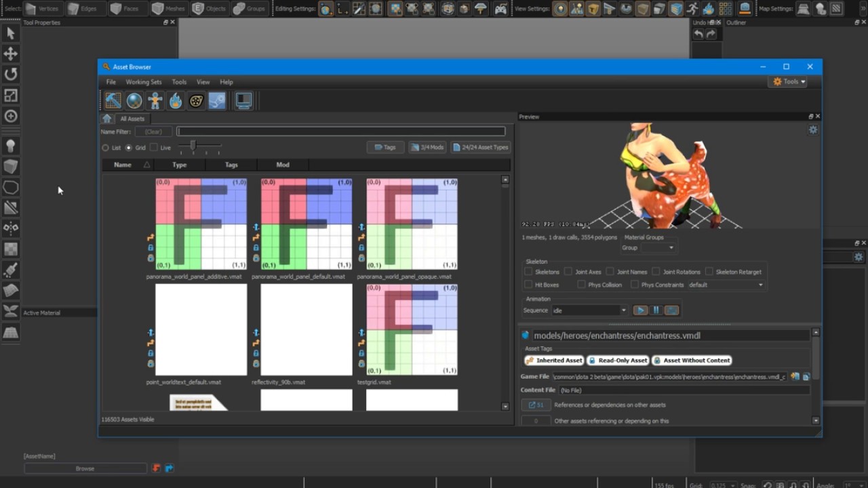Open the Tags filter dropdown
Image resolution: width=868 pixels, height=488 pixels.
385,147
